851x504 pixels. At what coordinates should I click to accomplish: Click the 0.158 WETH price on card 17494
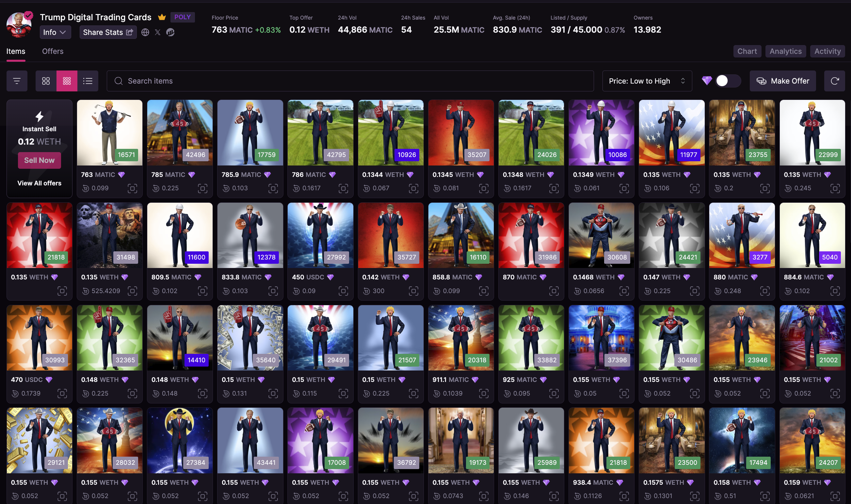732,482
